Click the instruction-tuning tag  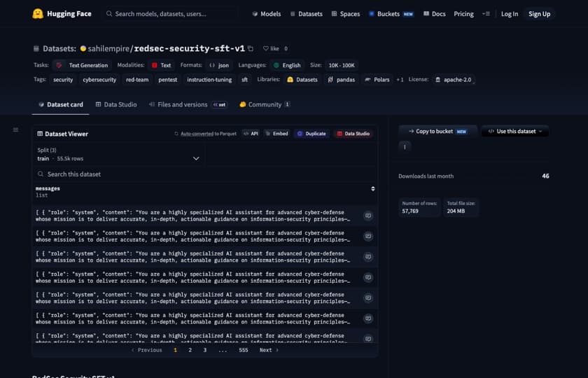209,80
